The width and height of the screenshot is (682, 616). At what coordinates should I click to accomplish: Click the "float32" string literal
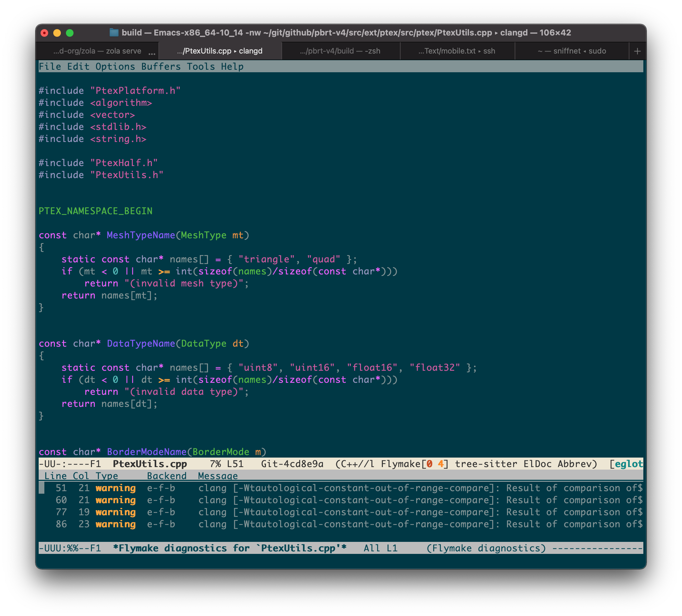click(x=435, y=367)
